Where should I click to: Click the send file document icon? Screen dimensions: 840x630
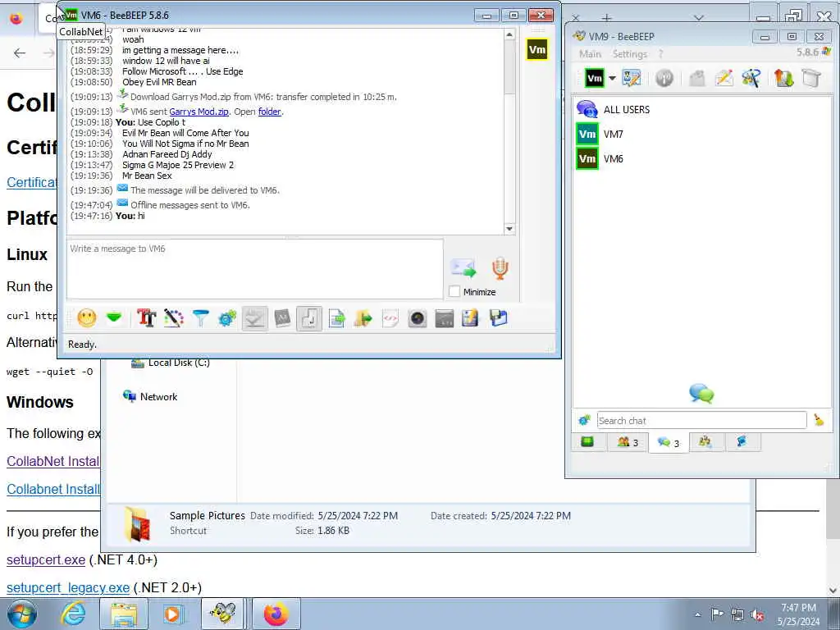pos(336,318)
